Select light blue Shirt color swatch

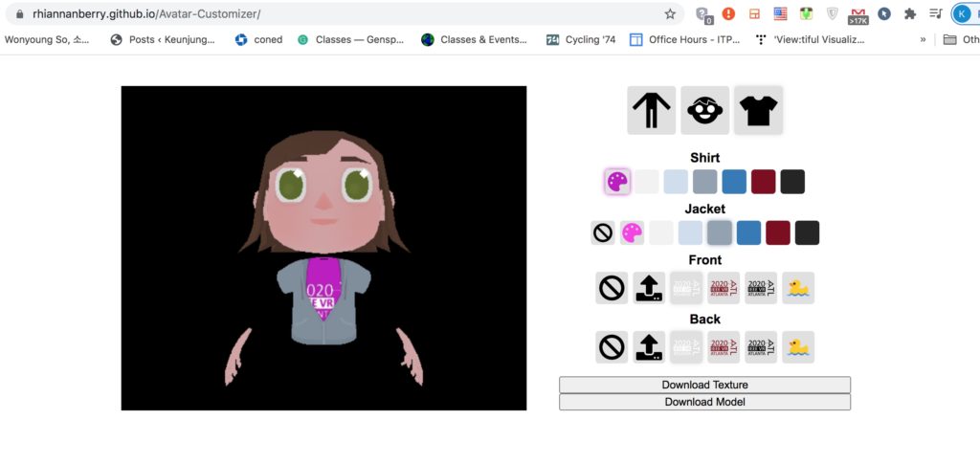[x=676, y=182]
